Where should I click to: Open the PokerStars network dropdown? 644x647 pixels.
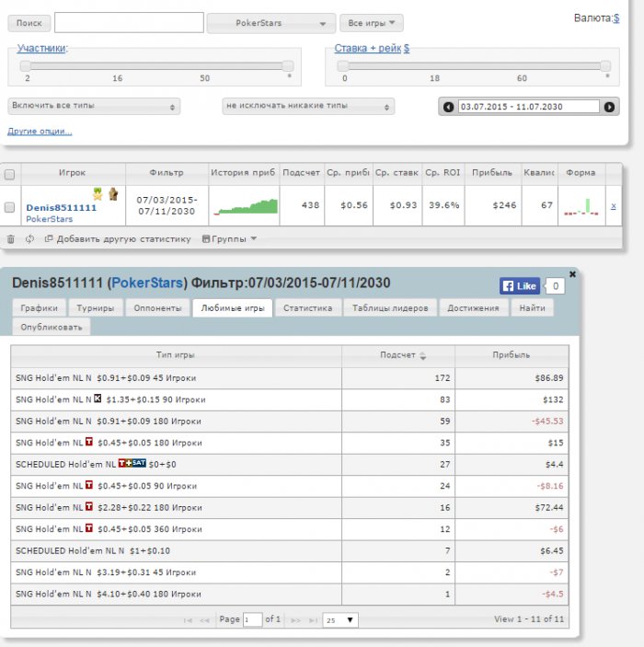click(270, 23)
